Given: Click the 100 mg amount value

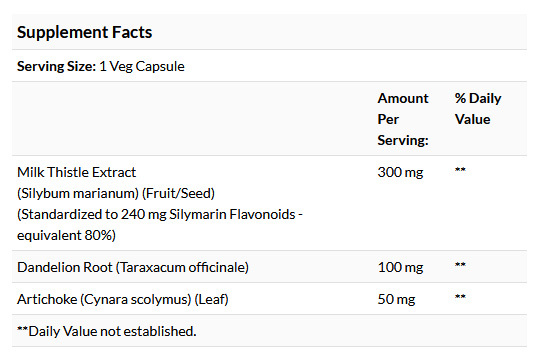Looking at the screenshot, I should click(400, 267).
